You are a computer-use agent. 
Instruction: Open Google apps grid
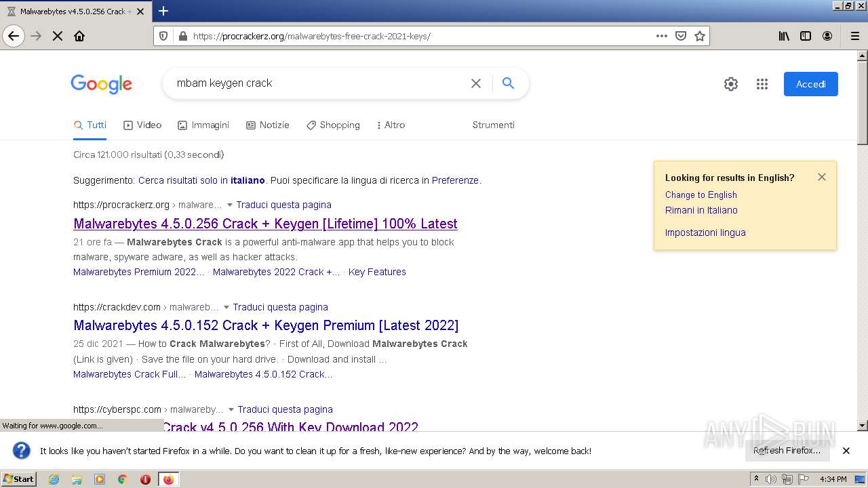[762, 84]
